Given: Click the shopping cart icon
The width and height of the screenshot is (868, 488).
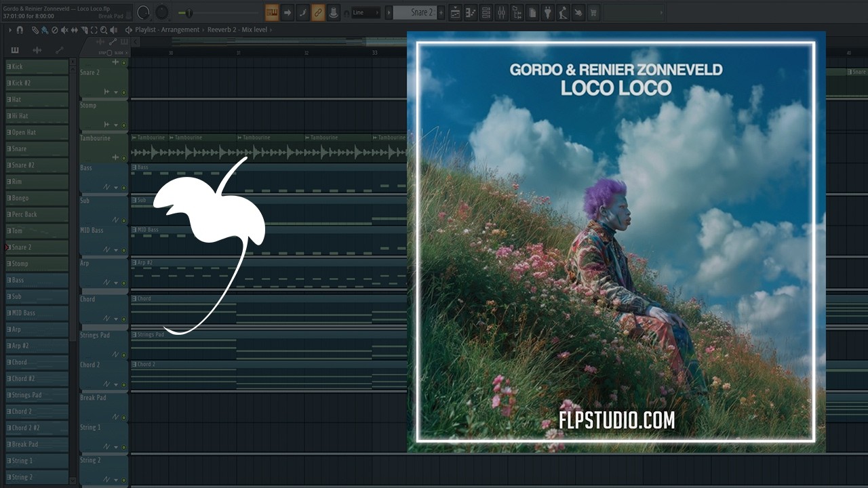Looking at the screenshot, I should [594, 13].
